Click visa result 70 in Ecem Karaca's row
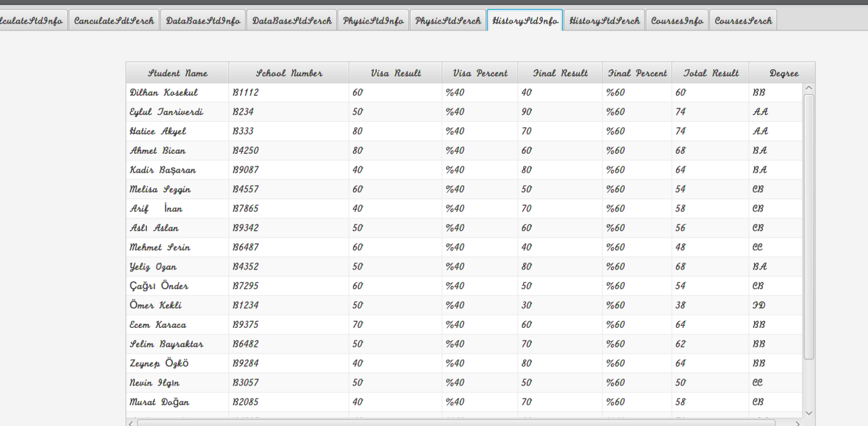The width and height of the screenshot is (868, 426). pos(358,325)
